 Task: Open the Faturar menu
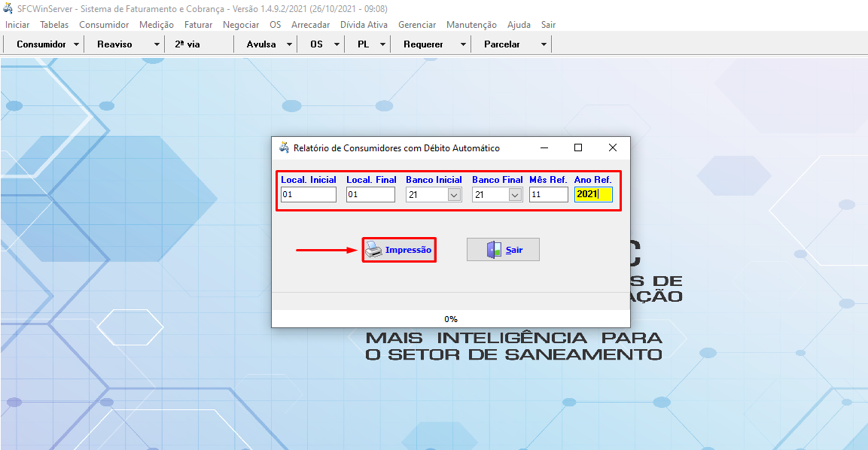pos(198,24)
